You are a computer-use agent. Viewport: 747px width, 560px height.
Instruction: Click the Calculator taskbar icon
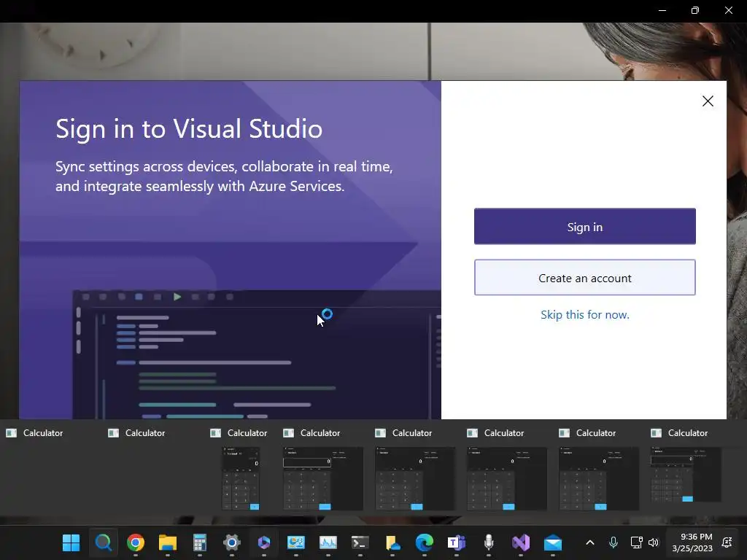click(x=200, y=542)
